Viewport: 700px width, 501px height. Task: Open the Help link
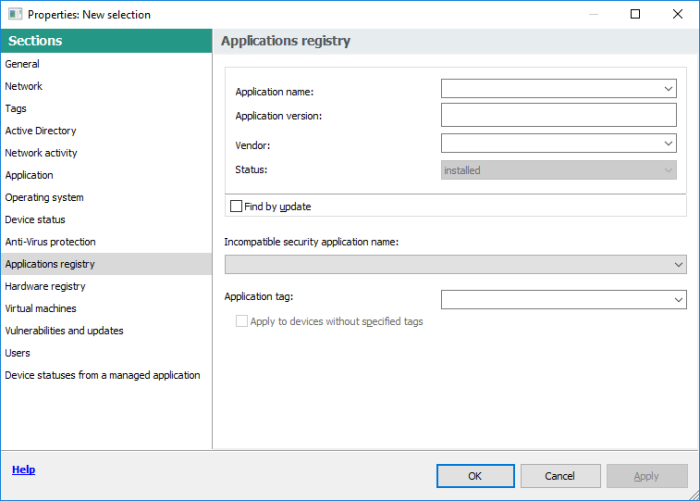[x=23, y=469]
